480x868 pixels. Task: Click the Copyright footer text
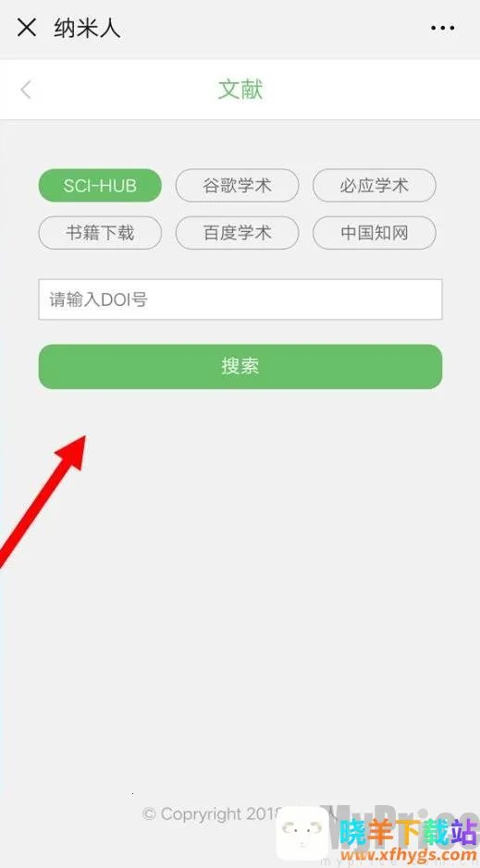(212, 814)
